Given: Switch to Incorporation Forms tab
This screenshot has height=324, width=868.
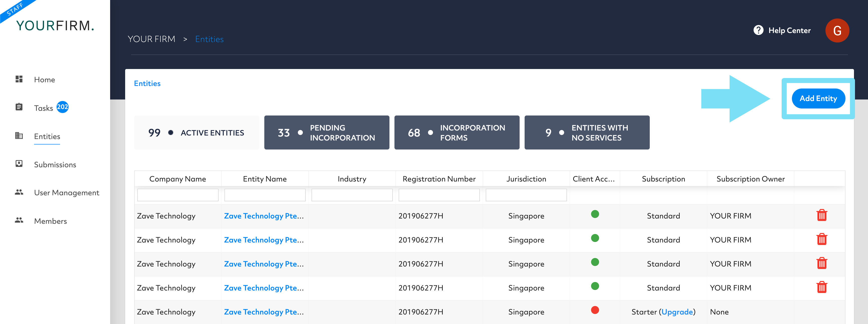Looking at the screenshot, I should point(457,132).
